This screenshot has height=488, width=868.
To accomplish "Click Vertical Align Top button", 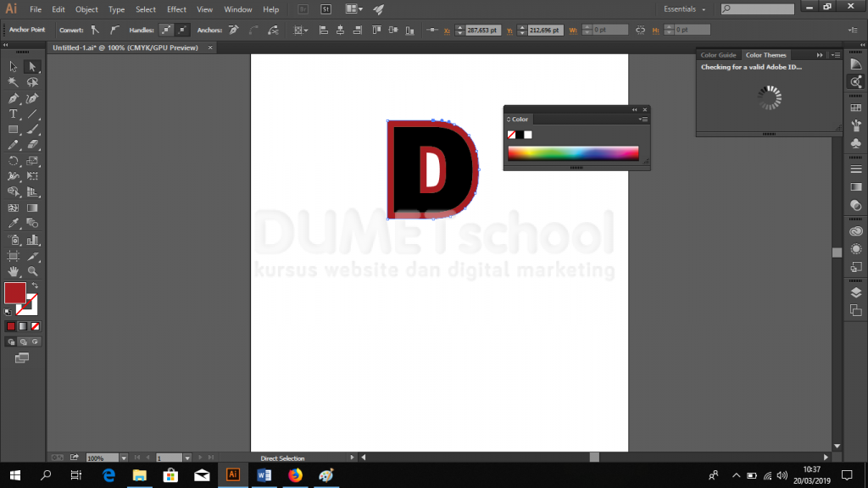I will [376, 30].
